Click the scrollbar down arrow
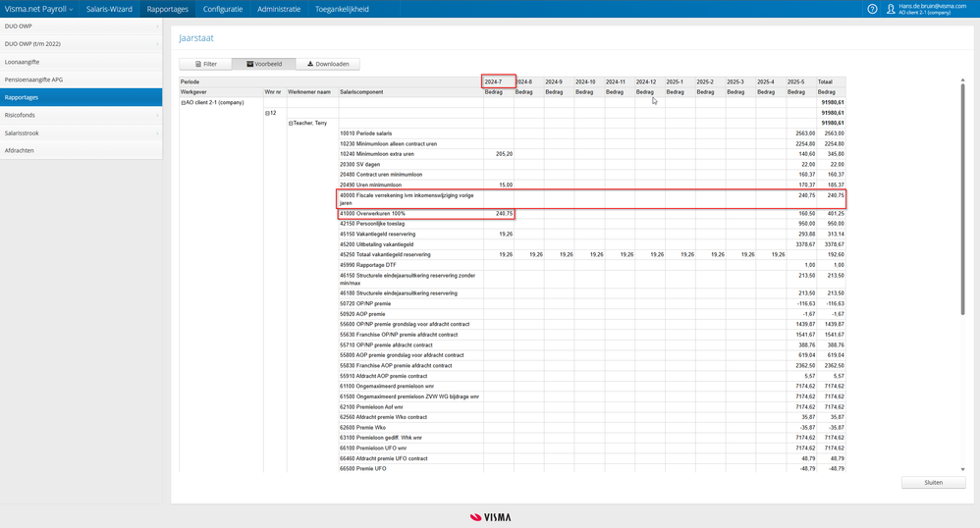The height and width of the screenshot is (528, 980). click(x=962, y=469)
